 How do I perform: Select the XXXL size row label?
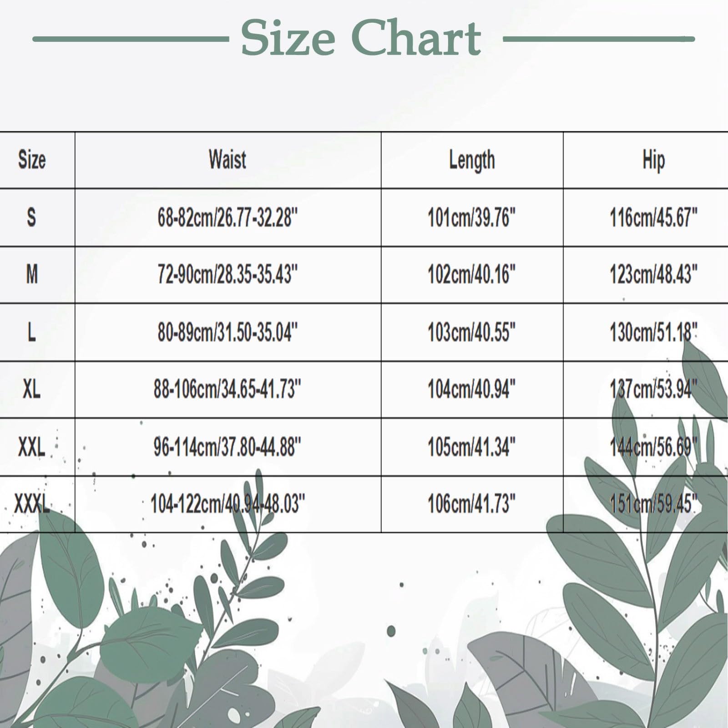coord(32,504)
